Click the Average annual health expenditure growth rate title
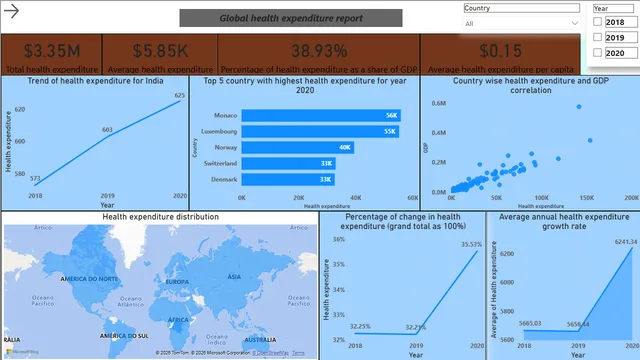The height and width of the screenshot is (360, 640). click(564, 222)
